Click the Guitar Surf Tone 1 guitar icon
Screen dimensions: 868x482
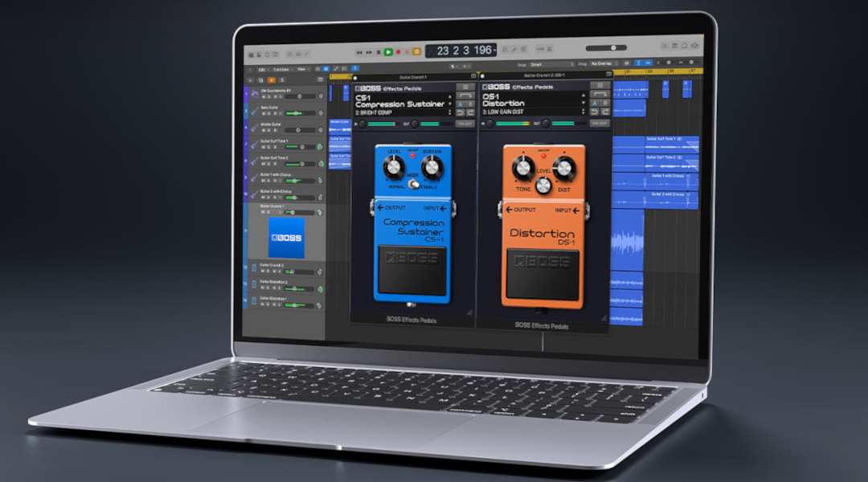point(255,145)
